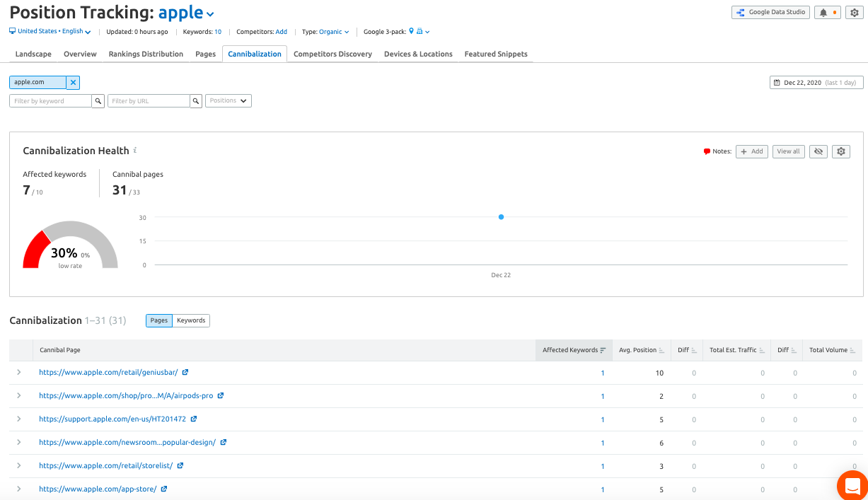Viewport: 868px width, 500px height.
Task: Click affected keywords count for geniusbar
Action: click(x=603, y=373)
